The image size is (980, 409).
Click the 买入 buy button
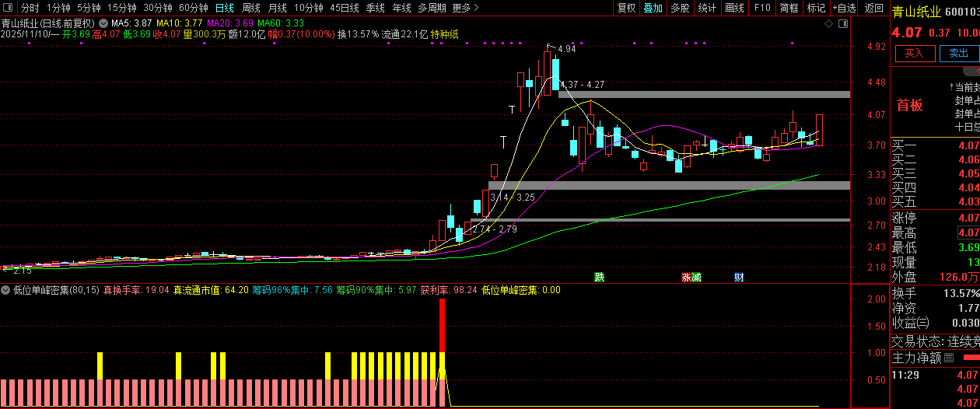tap(914, 53)
